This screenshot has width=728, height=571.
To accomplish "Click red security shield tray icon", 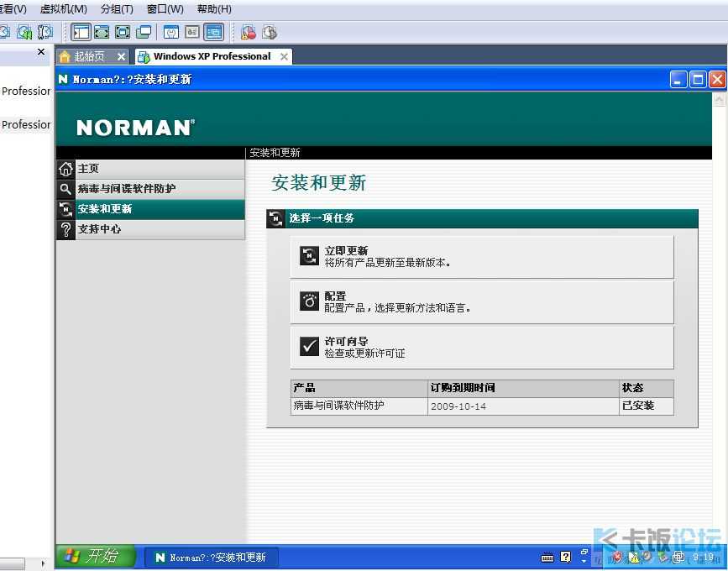I will (617, 557).
